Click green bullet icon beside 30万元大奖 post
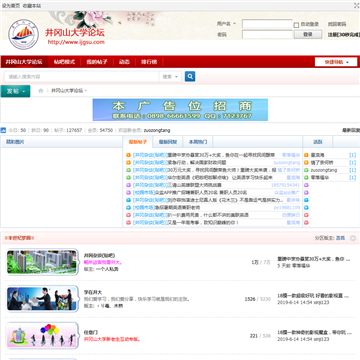 (128, 170)
